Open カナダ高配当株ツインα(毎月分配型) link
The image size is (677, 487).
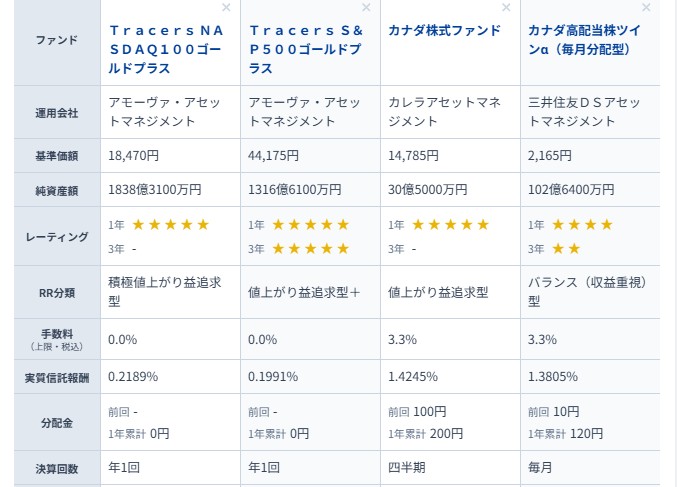589,40
